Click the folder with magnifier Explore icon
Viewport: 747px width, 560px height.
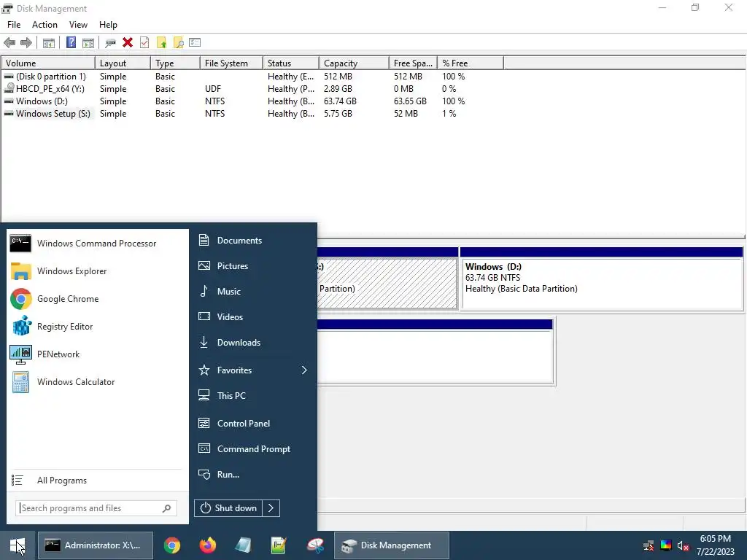179,43
